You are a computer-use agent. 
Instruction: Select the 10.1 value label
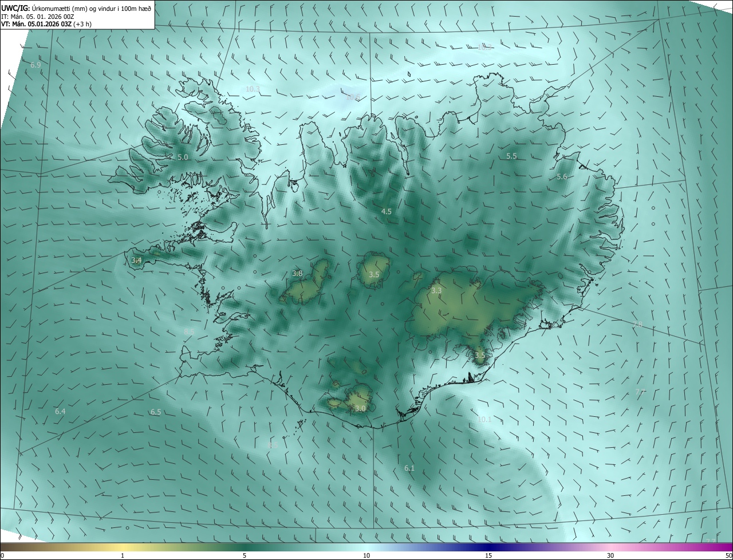[x=484, y=419]
